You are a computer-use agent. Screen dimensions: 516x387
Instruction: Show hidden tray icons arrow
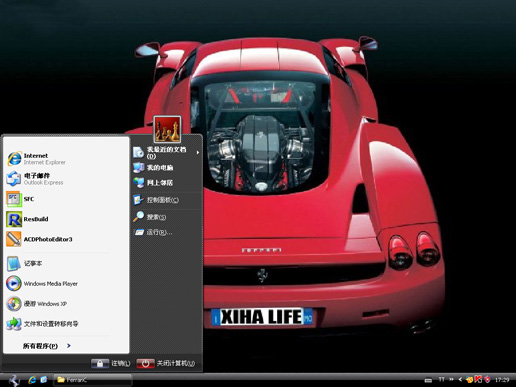coord(460,379)
